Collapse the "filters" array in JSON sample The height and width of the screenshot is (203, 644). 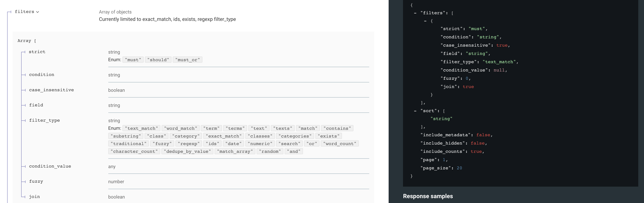pyautogui.click(x=415, y=13)
